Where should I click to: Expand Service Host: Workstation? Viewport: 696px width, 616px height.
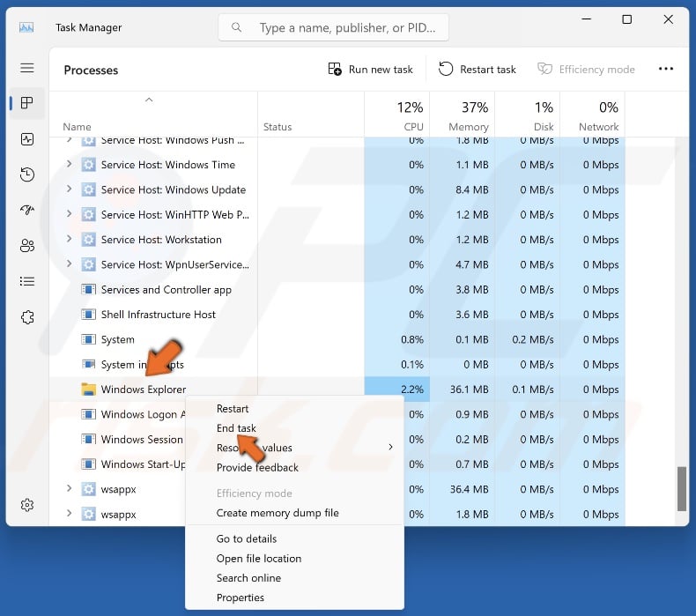[x=69, y=239]
